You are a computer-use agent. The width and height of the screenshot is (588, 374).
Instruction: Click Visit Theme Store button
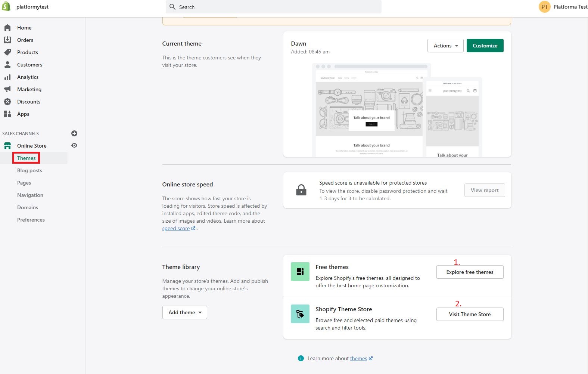coord(470,314)
